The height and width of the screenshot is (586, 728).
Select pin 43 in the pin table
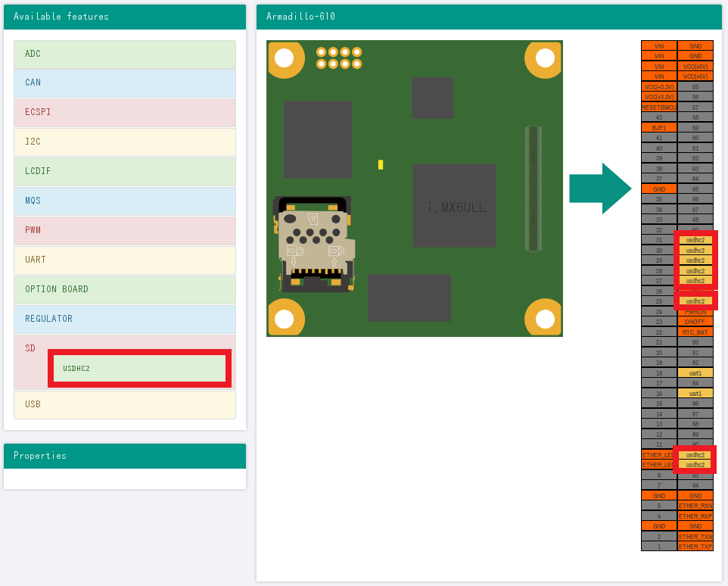tap(659, 117)
